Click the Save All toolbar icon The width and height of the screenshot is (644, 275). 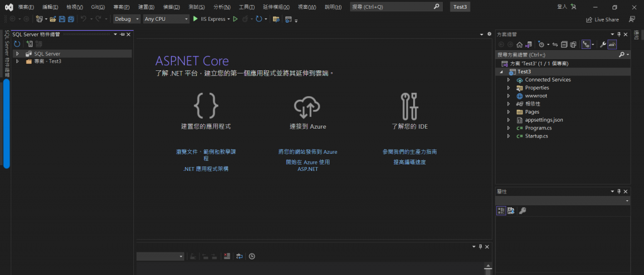(x=71, y=19)
